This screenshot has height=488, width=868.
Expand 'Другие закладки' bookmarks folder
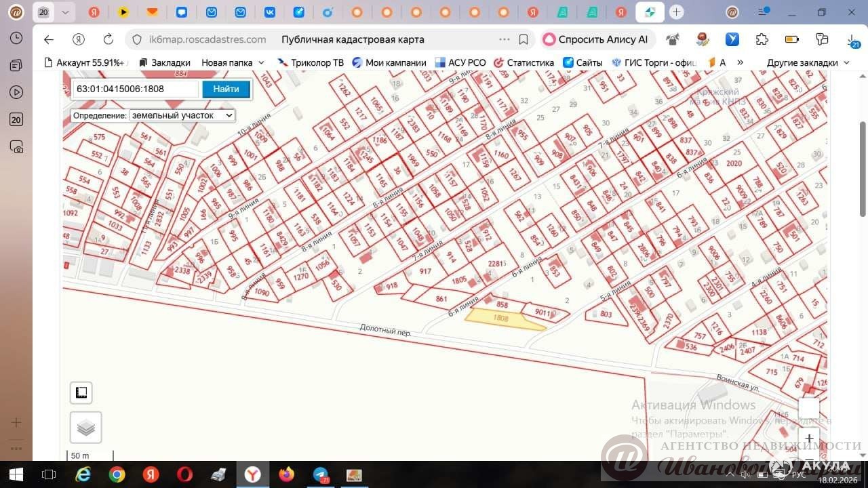click(x=808, y=62)
